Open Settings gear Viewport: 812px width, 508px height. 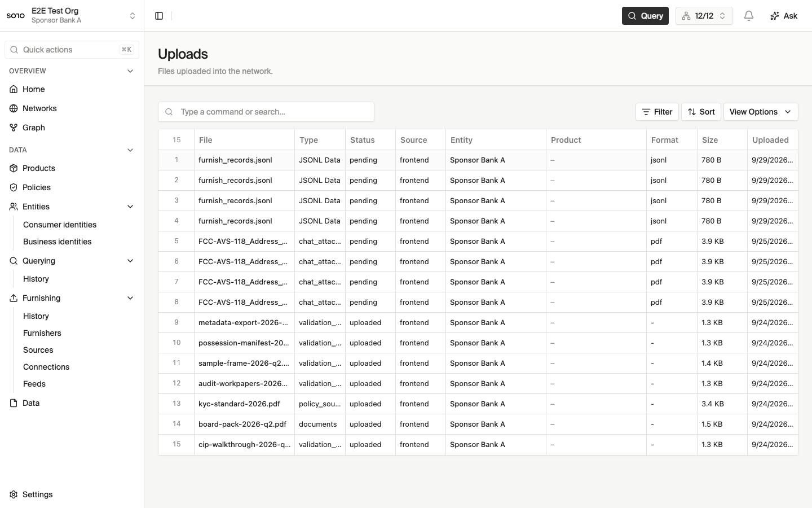pyautogui.click(x=72, y=494)
